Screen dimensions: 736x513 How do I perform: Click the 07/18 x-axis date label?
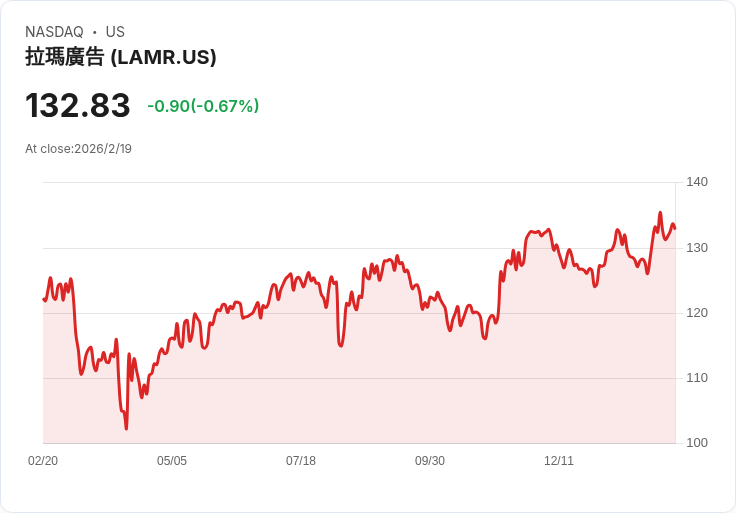click(301, 461)
